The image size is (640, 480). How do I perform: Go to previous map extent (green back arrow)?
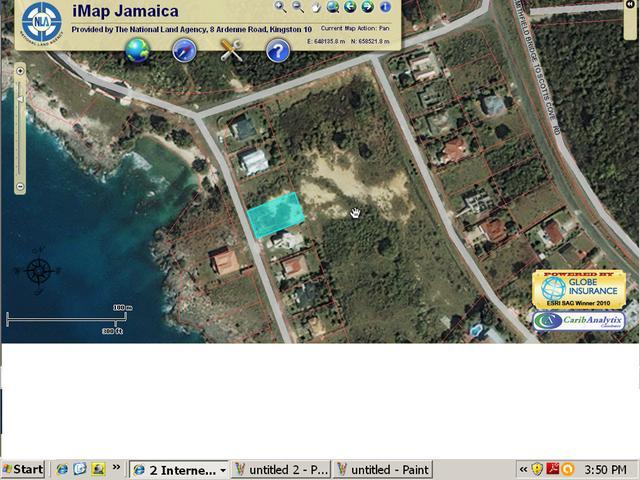[350, 7]
